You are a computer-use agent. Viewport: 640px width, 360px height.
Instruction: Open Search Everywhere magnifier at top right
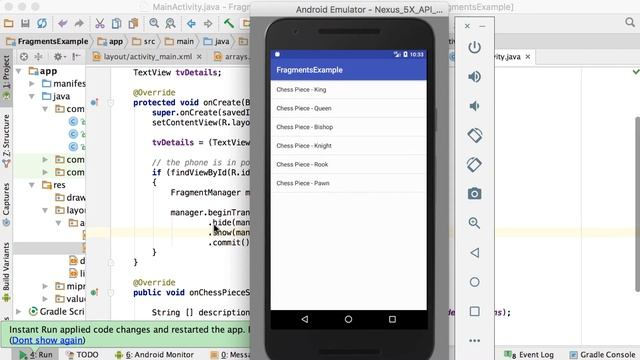pyautogui.click(x=630, y=22)
